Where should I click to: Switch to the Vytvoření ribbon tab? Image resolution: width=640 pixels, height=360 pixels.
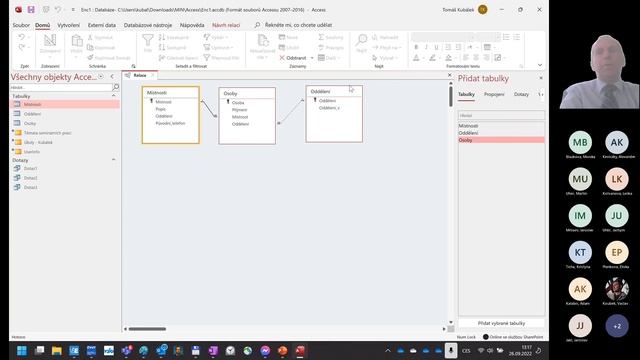tap(69, 25)
